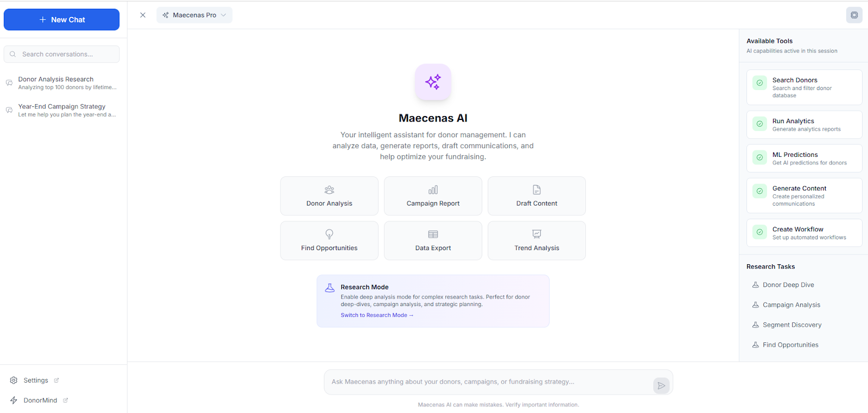
Task: Click Switch to Research Mode link
Action: pyautogui.click(x=377, y=315)
